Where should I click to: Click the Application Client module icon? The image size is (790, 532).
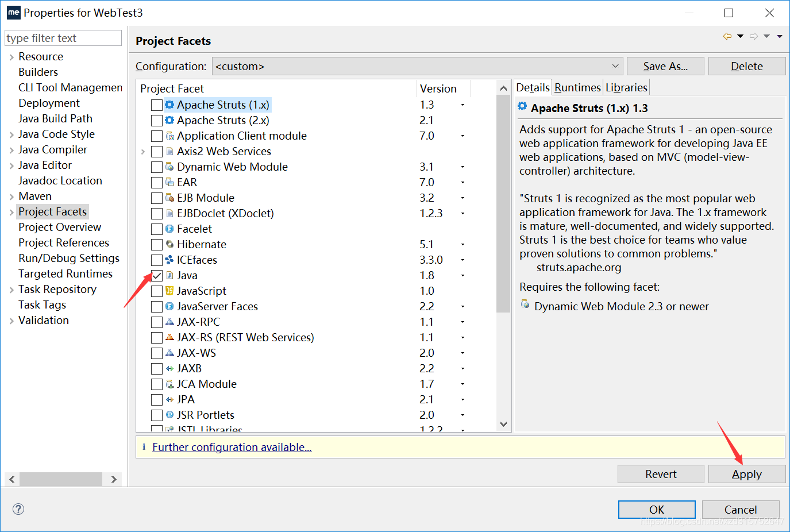coord(169,136)
